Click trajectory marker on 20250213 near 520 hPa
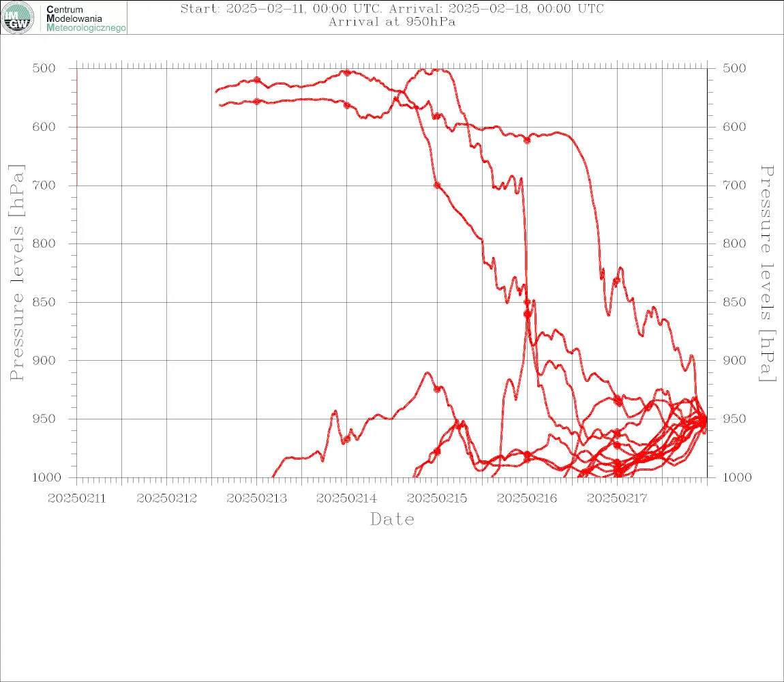Viewport: 784px width, 682px height. pos(257,80)
